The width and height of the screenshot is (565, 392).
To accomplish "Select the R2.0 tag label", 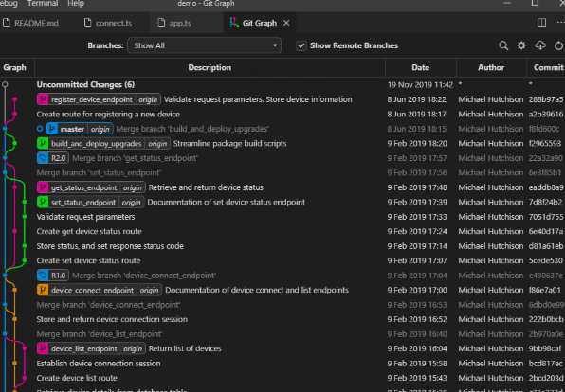I will pyautogui.click(x=52, y=158).
